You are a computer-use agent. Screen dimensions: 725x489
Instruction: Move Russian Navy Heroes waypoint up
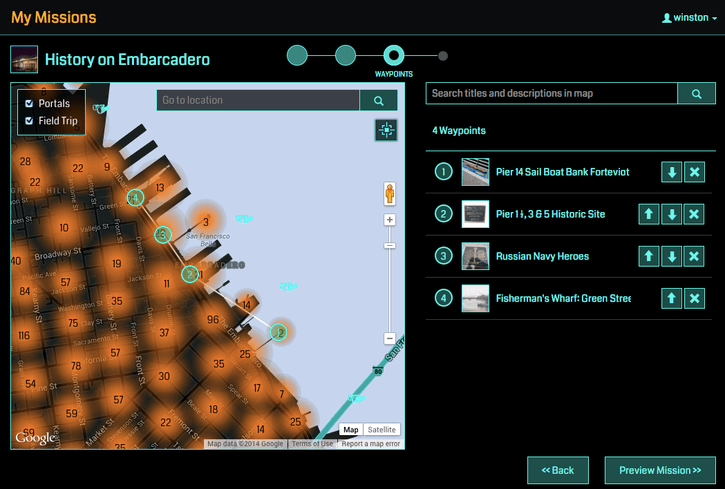tap(648, 256)
